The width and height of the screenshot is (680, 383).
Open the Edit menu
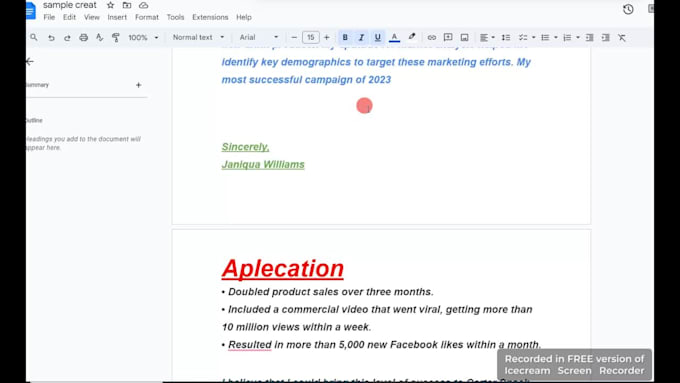point(69,17)
